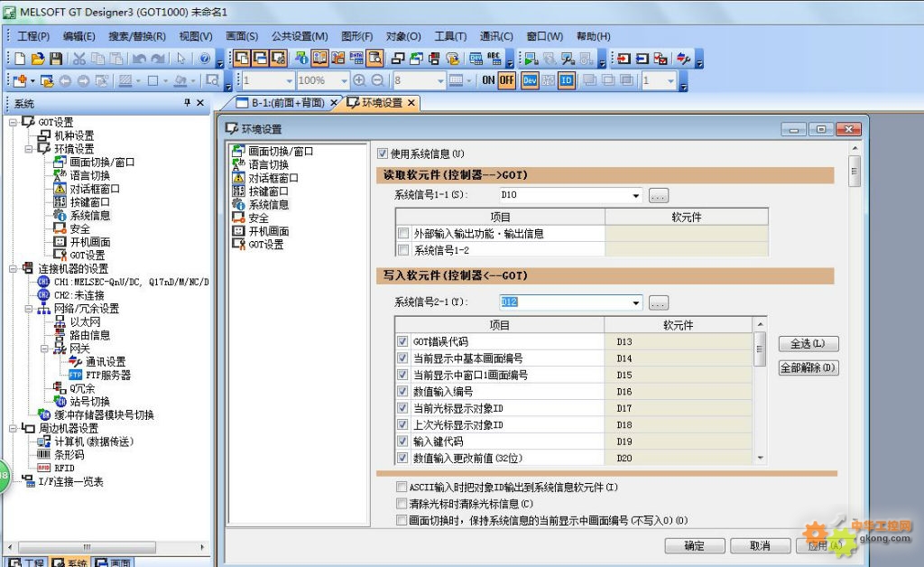Uncheck 数值输入编号 checkbox

point(403,391)
